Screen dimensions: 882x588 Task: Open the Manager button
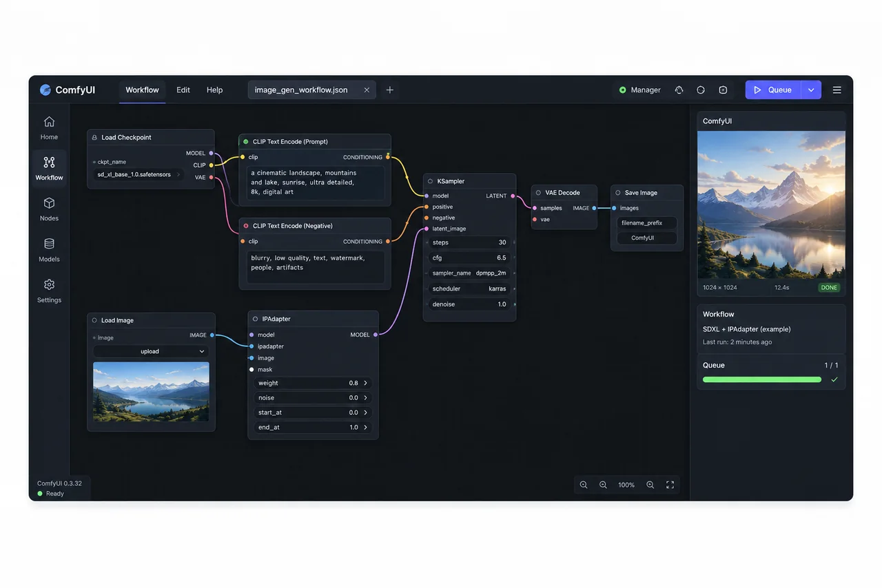[639, 90]
